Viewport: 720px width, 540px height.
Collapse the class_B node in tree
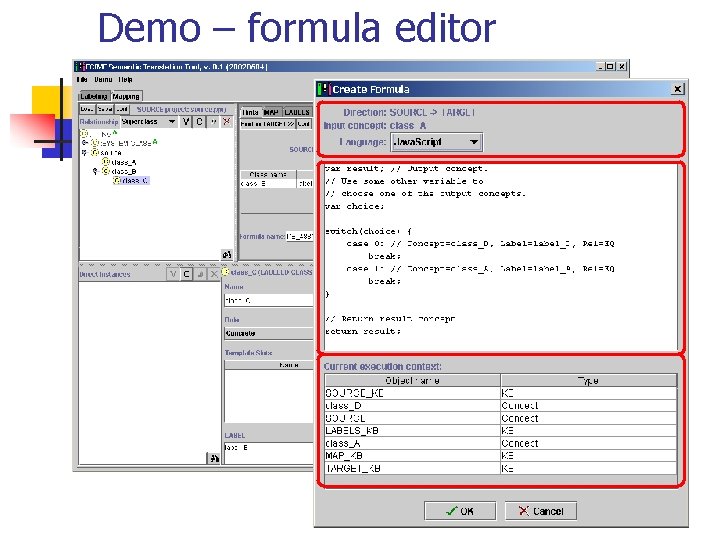[96, 171]
